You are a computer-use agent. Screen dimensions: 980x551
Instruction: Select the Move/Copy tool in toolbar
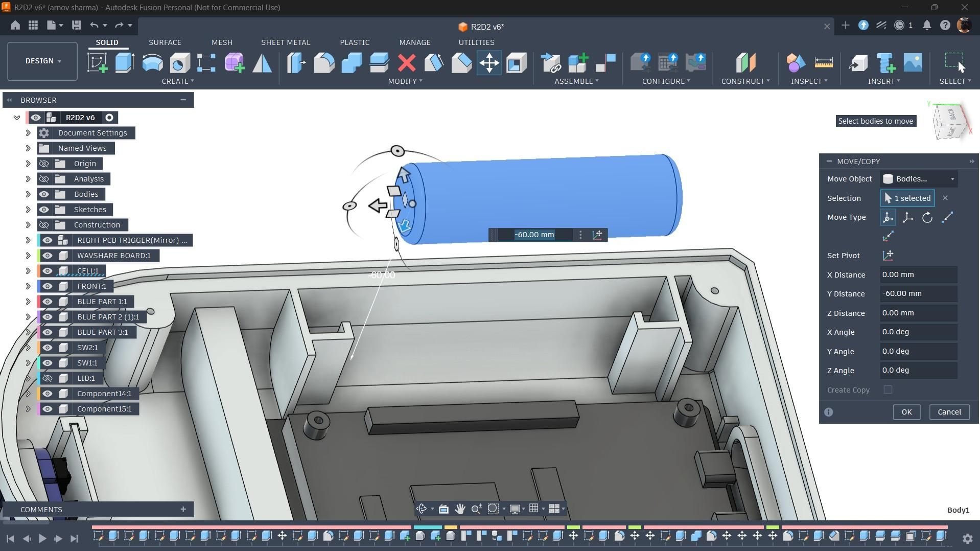(x=489, y=63)
